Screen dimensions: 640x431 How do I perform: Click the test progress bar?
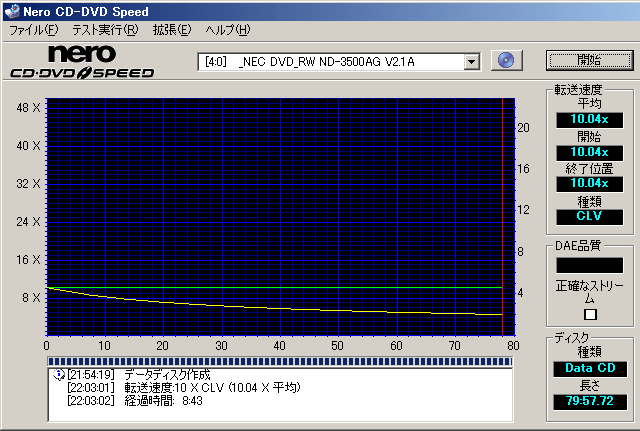(280, 361)
